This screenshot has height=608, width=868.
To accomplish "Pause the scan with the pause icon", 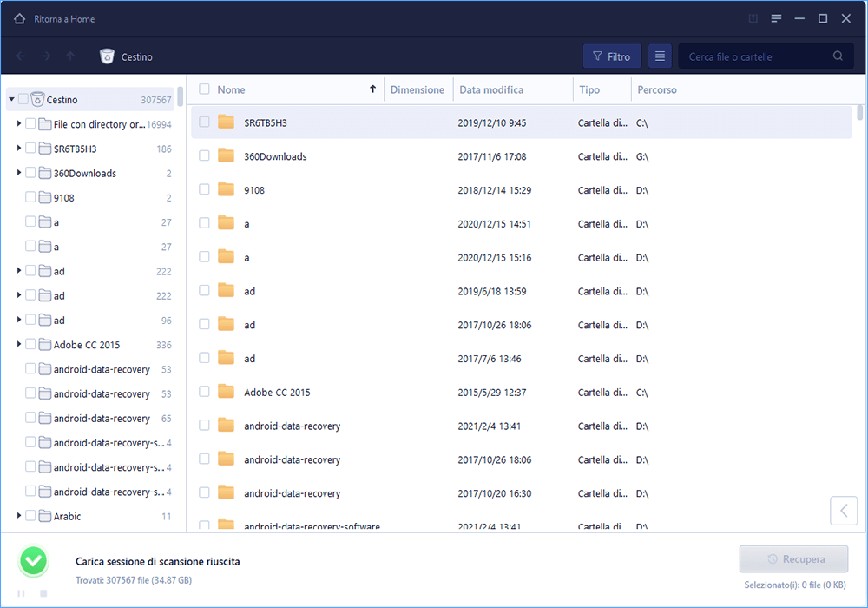I will coord(21,593).
